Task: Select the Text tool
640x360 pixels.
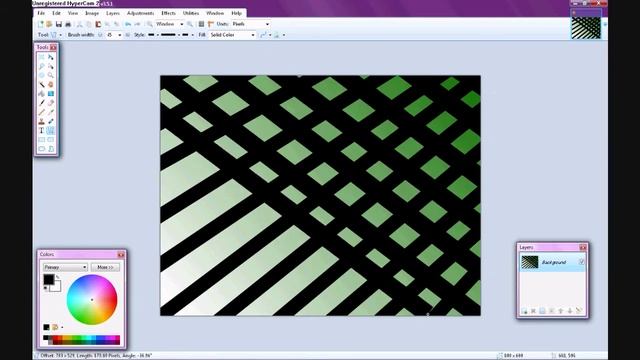Action: point(42,131)
